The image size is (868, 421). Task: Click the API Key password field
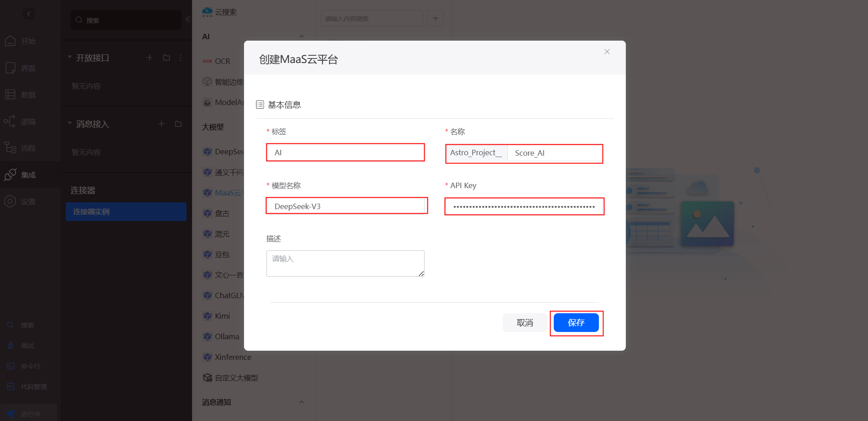click(524, 206)
